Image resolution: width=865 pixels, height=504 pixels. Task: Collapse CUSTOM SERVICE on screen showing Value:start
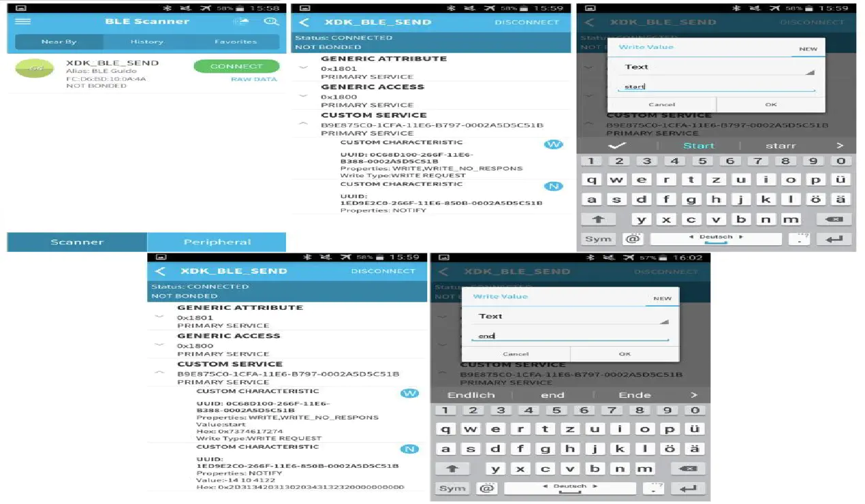(159, 373)
